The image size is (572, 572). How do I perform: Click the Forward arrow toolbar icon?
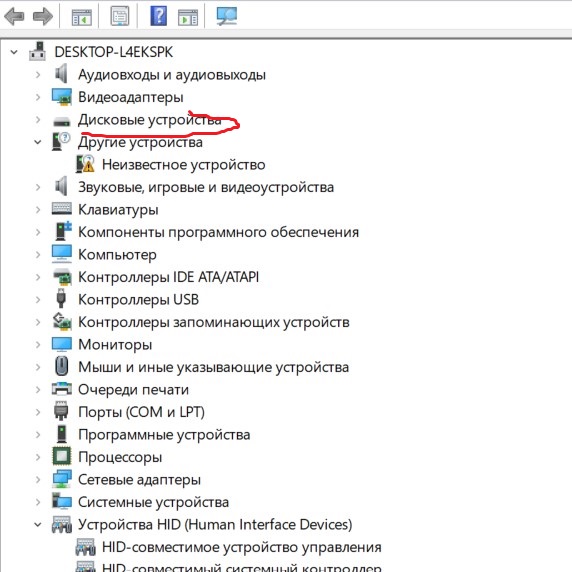43,16
